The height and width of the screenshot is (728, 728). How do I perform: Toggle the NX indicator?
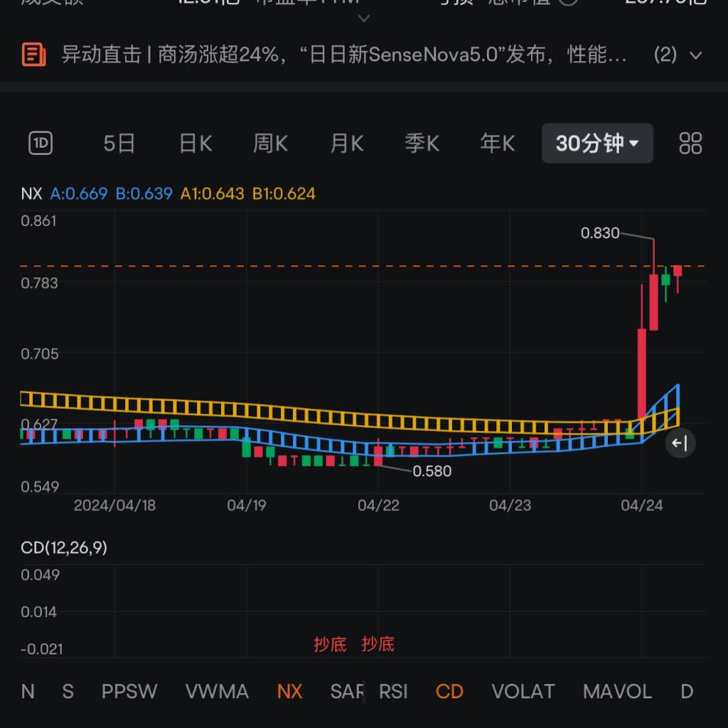(289, 691)
